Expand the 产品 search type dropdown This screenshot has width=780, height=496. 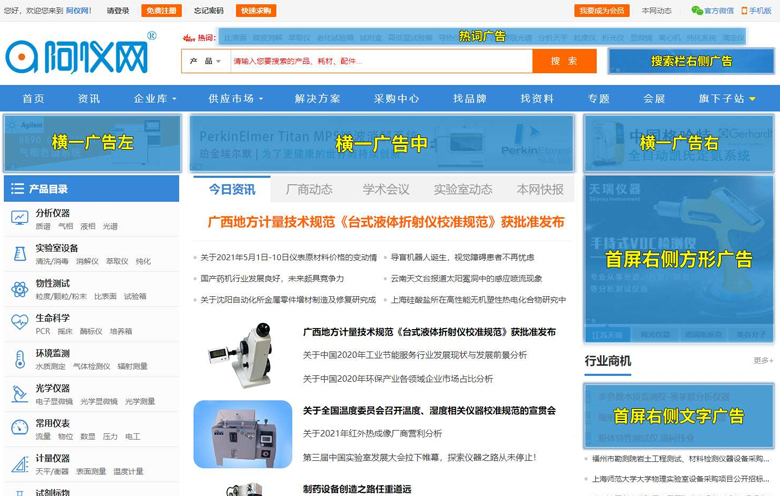click(205, 61)
